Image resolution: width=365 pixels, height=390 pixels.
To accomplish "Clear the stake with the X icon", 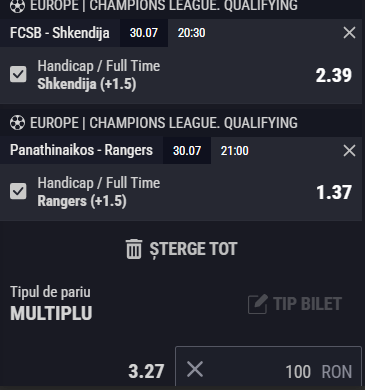I will click(195, 369).
